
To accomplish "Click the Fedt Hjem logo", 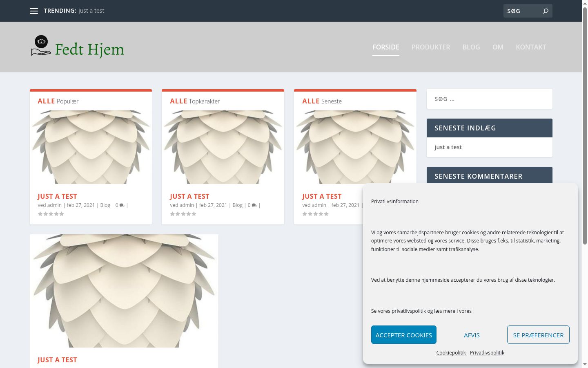I will point(77,47).
